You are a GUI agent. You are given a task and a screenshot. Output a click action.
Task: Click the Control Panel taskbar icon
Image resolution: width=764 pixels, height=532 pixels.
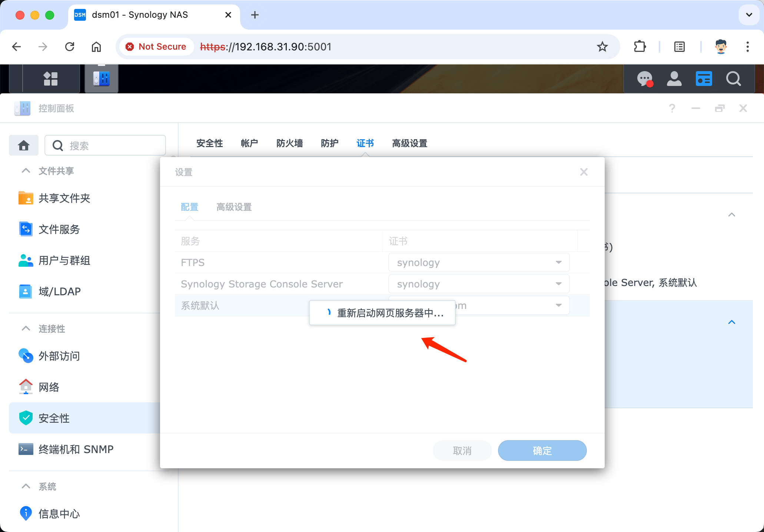[101, 79]
